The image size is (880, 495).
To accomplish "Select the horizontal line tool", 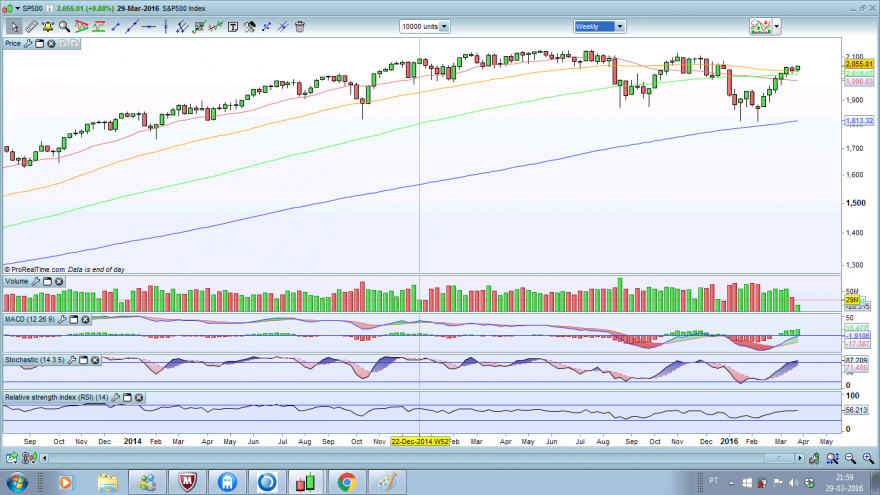I will (x=149, y=26).
